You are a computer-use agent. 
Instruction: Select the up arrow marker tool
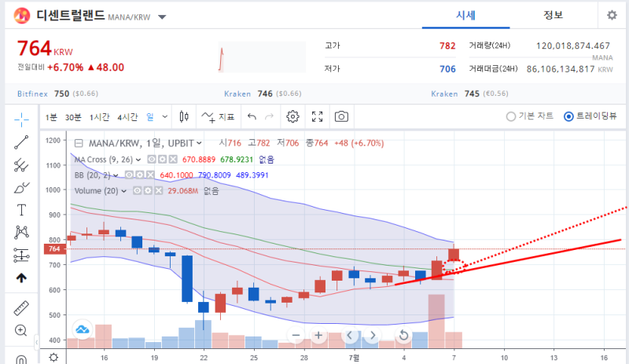[21, 278]
